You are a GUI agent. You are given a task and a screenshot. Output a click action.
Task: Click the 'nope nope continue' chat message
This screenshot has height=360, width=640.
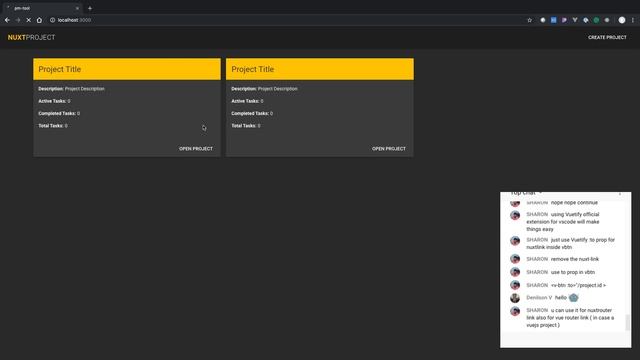pos(574,202)
